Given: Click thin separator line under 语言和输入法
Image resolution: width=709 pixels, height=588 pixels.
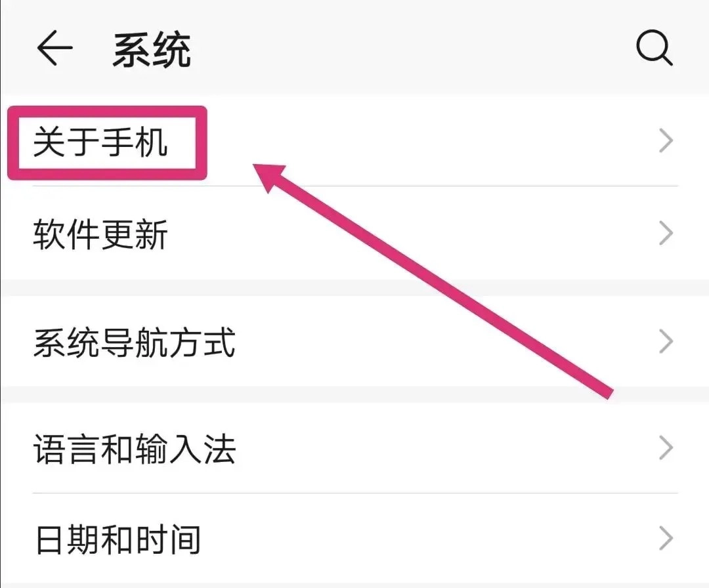Looking at the screenshot, I should [354, 493].
